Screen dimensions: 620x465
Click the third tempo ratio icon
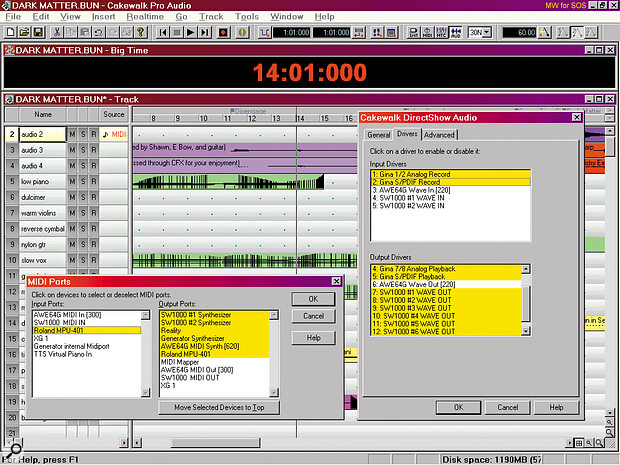tap(591, 32)
